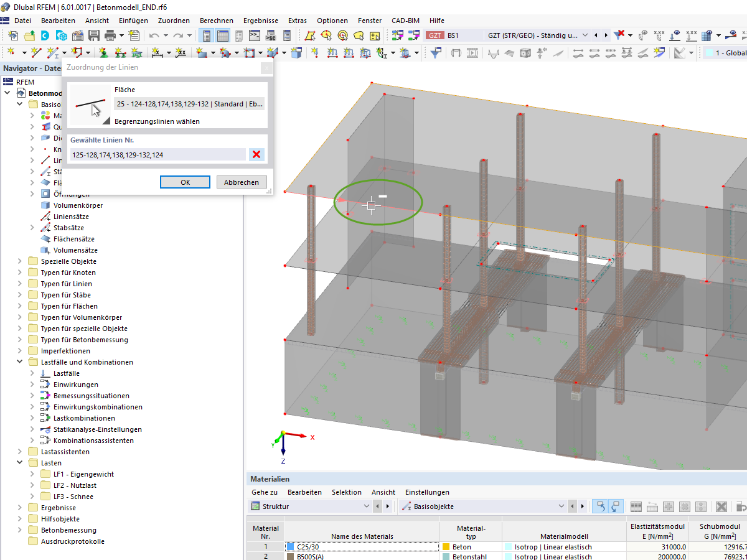Undo the last action
This screenshot has height=560, width=747.
pyautogui.click(x=154, y=35)
